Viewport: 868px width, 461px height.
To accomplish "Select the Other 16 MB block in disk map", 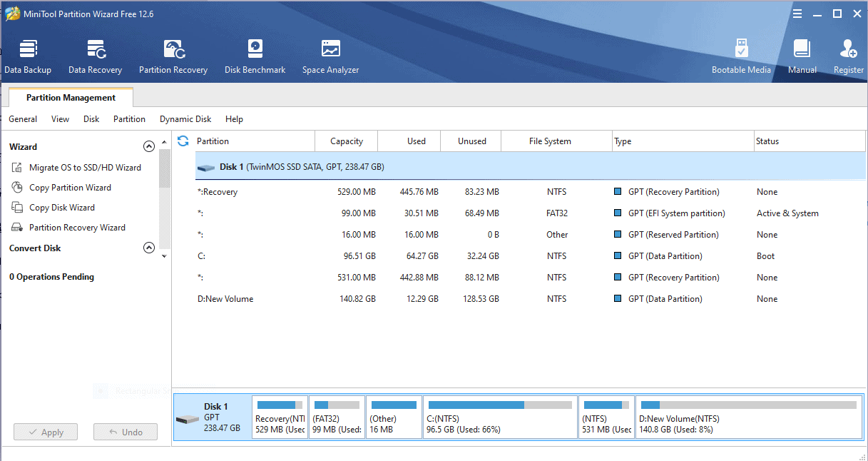I will (394, 417).
